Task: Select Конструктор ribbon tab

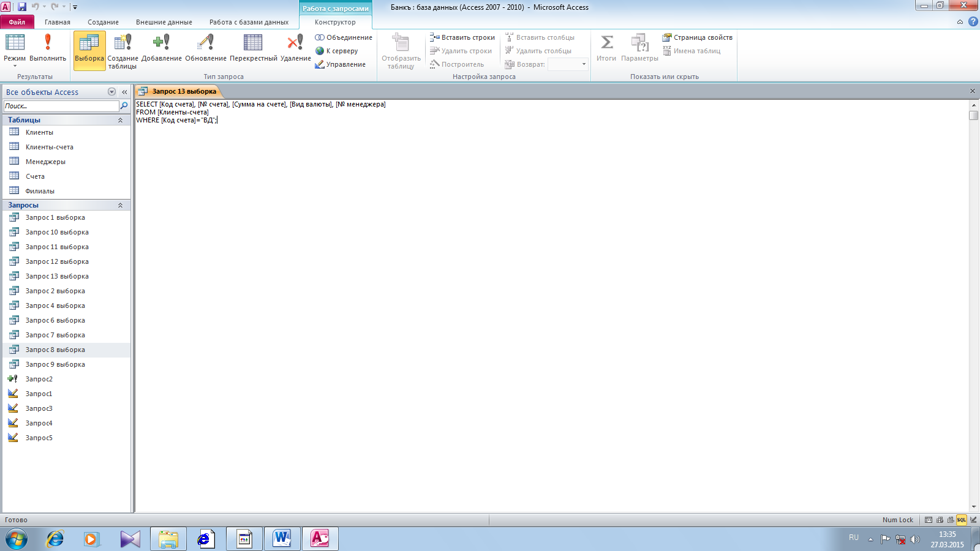Action: [x=335, y=22]
